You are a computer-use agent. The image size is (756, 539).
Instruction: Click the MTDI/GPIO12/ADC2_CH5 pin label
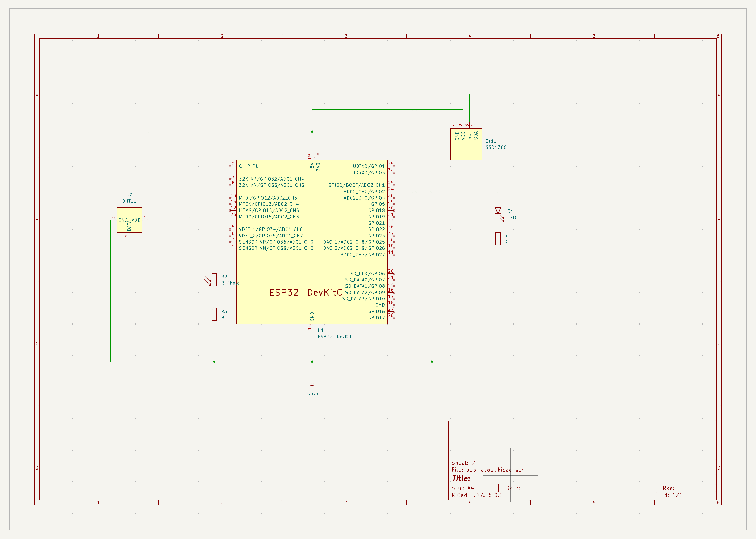click(x=268, y=198)
